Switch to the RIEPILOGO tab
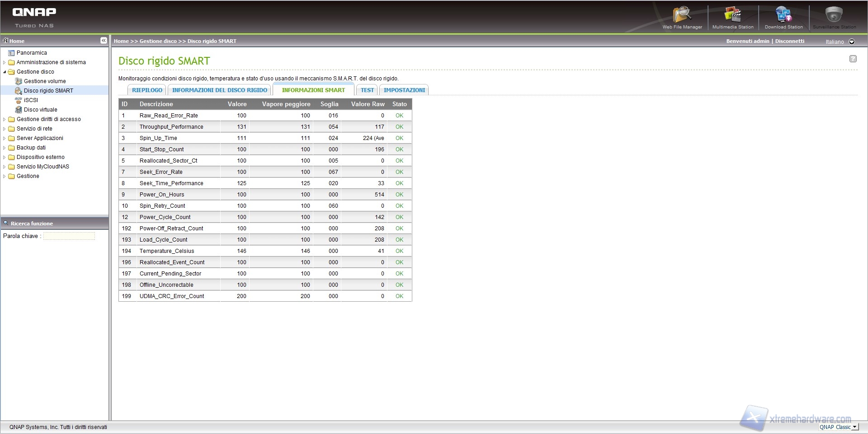The image size is (868, 434). pyautogui.click(x=147, y=90)
